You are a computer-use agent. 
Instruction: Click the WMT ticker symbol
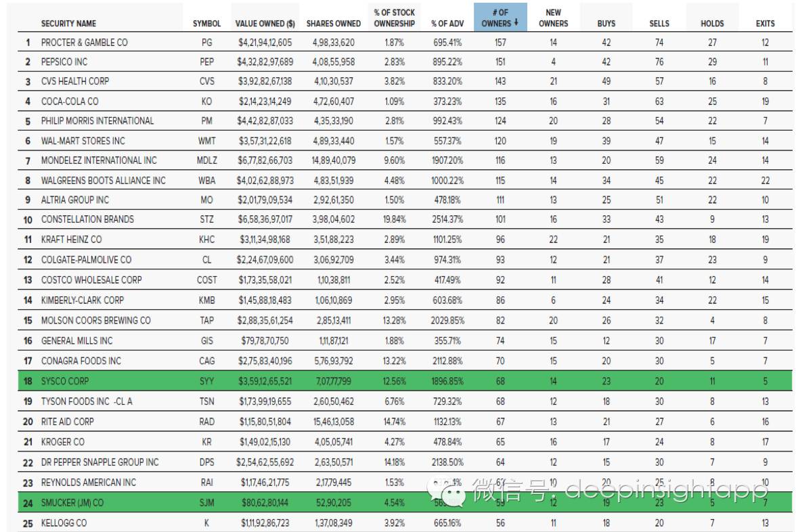point(206,141)
